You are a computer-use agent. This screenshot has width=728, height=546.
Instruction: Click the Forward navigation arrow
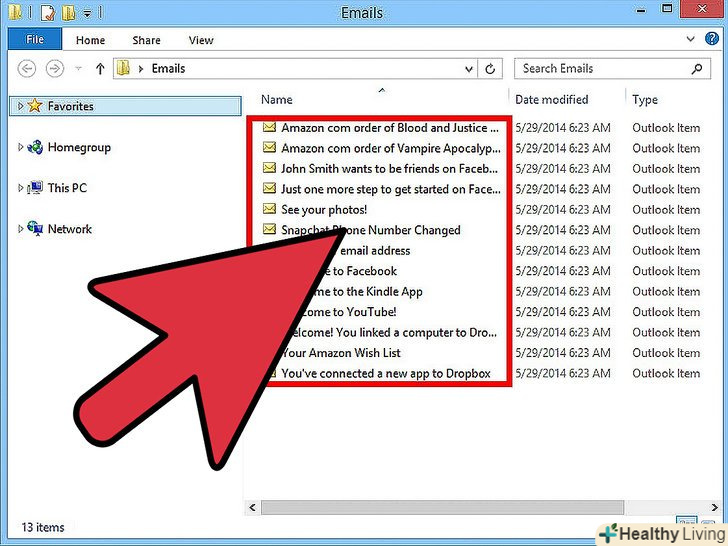[55, 69]
